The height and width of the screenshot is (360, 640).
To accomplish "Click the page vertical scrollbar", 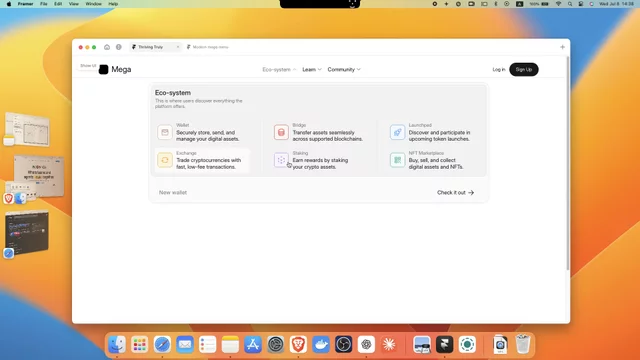I will coord(568,163).
